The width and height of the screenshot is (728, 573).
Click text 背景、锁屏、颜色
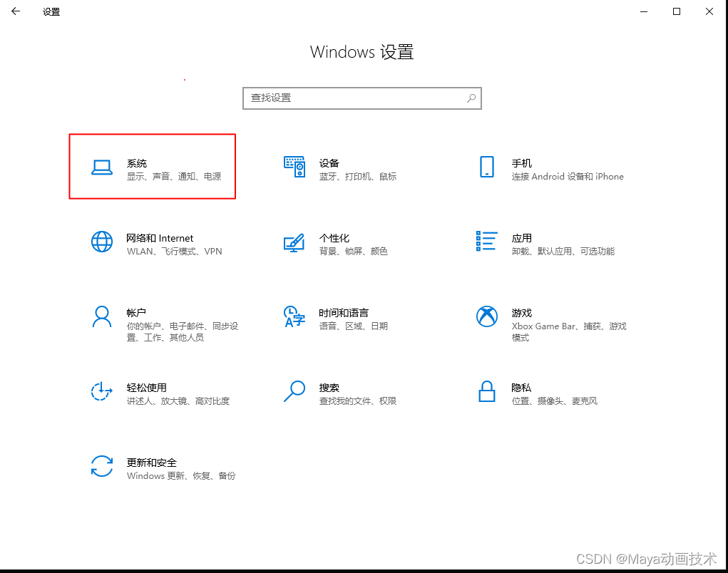[354, 251]
